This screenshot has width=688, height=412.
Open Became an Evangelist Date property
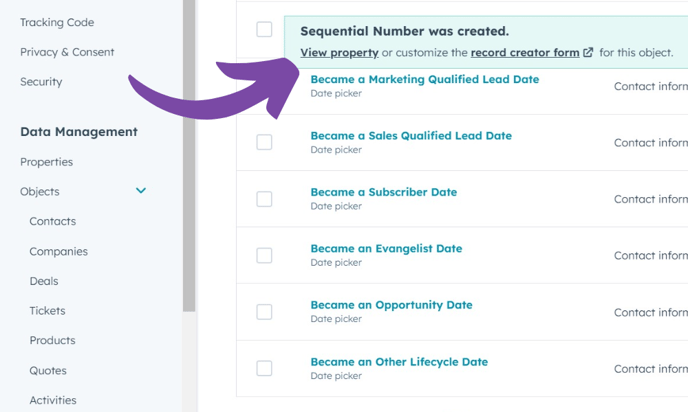(x=386, y=248)
